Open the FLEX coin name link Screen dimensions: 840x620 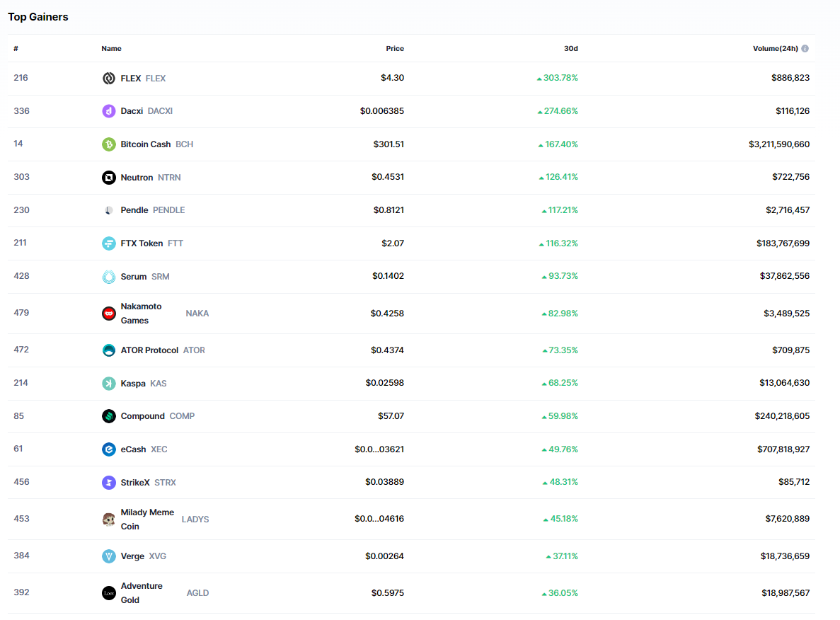point(131,79)
